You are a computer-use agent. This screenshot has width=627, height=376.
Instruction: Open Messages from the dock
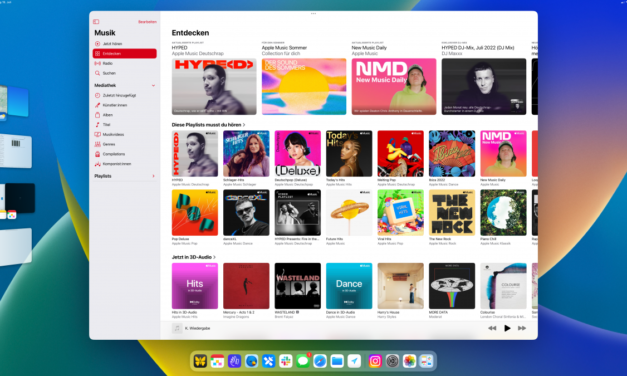[x=303, y=361]
